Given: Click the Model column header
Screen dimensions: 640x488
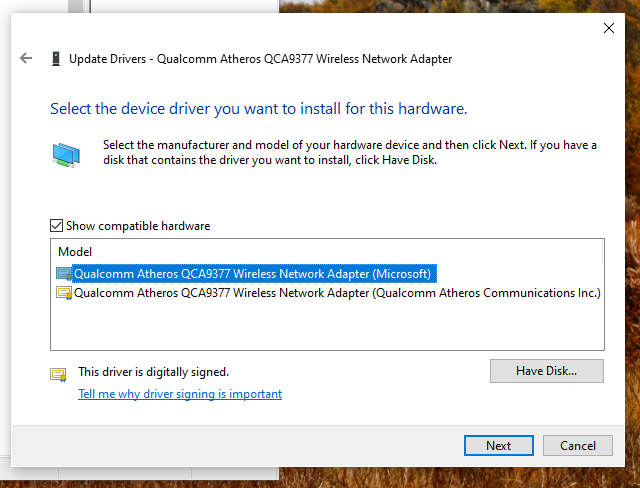Looking at the screenshot, I should point(75,252).
